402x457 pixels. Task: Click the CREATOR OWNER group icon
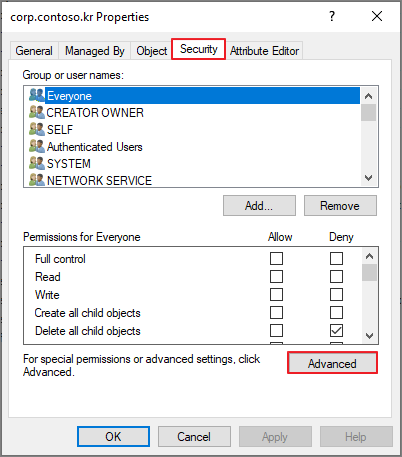click(x=37, y=112)
